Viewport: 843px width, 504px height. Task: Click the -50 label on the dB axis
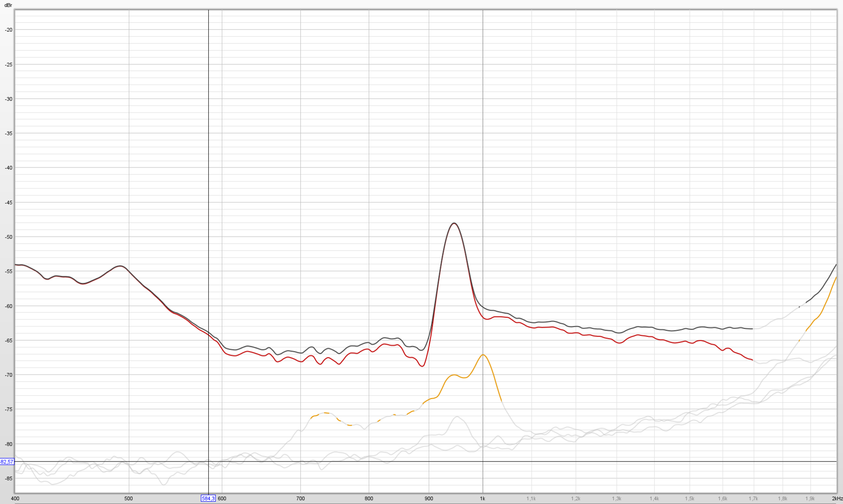pos(8,237)
